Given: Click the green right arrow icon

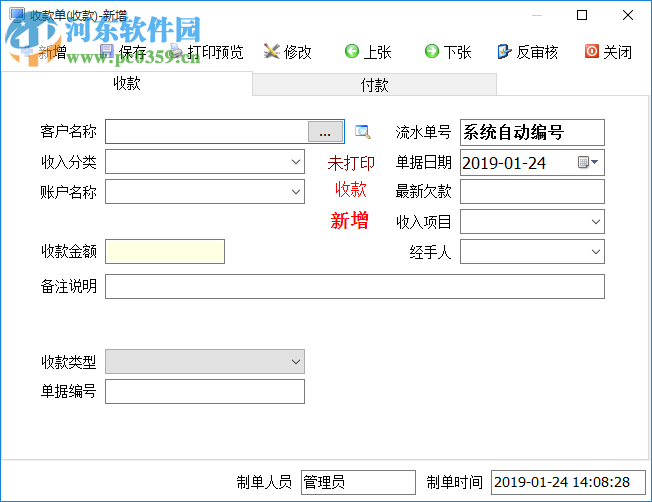Looking at the screenshot, I should [432, 52].
